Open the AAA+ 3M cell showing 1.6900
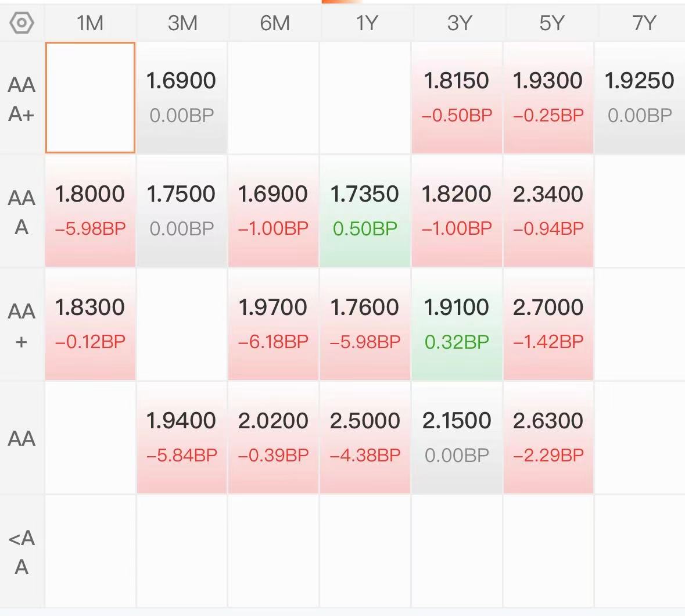 [x=182, y=98]
